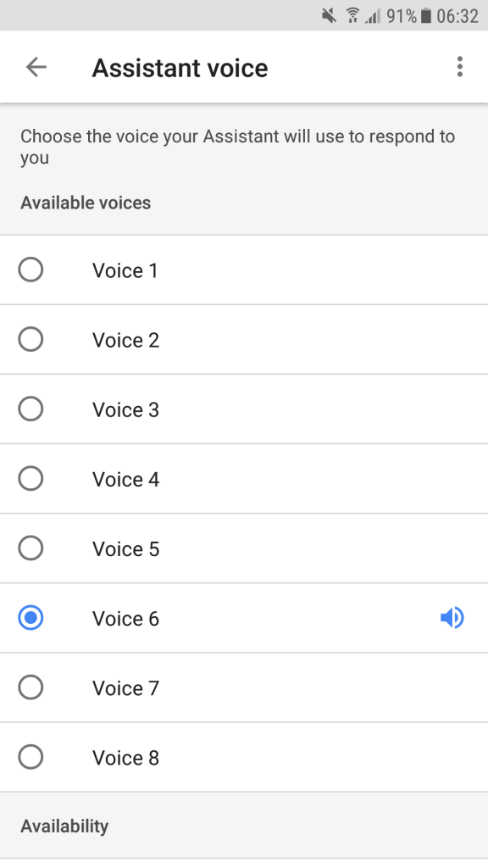Screen dimensions: 488x868
Task: Choose the Voice 3 label text
Action: coord(125,409)
